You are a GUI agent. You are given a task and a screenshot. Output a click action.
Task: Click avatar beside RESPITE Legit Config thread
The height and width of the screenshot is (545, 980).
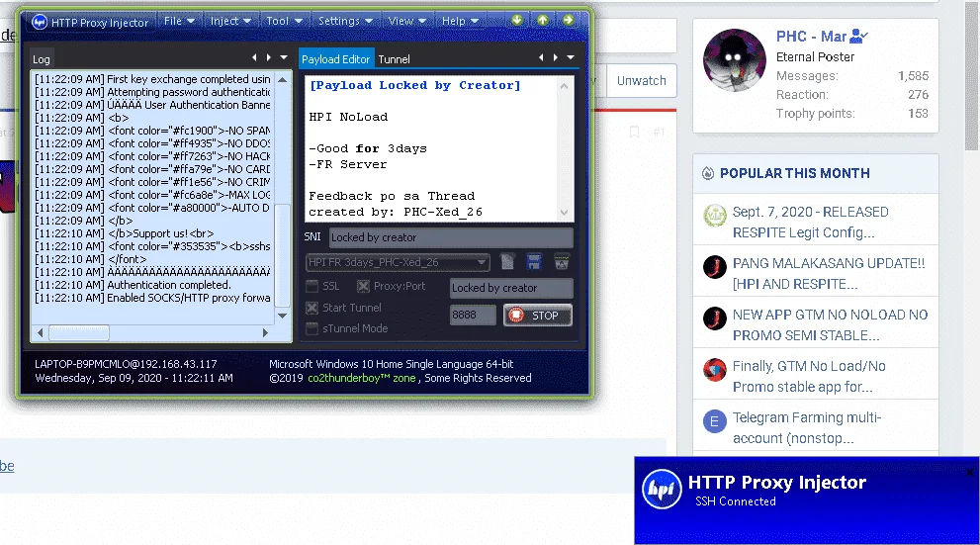point(715,216)
